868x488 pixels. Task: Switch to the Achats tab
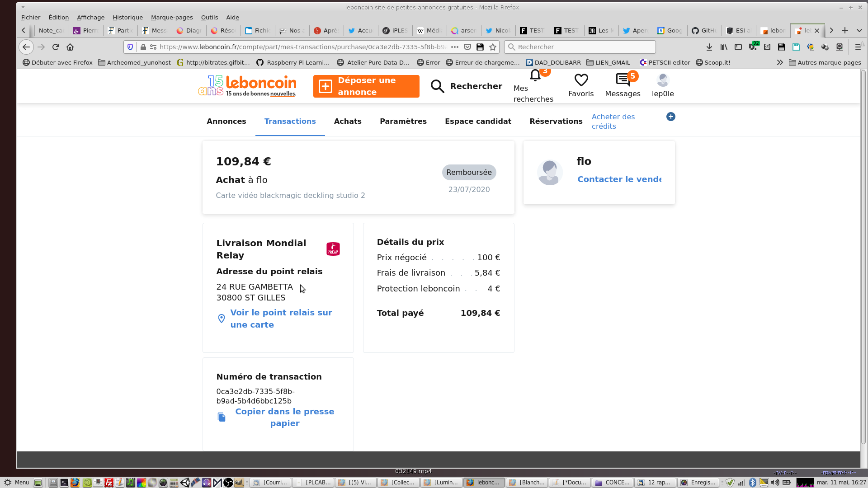click(x=348, y=121)
